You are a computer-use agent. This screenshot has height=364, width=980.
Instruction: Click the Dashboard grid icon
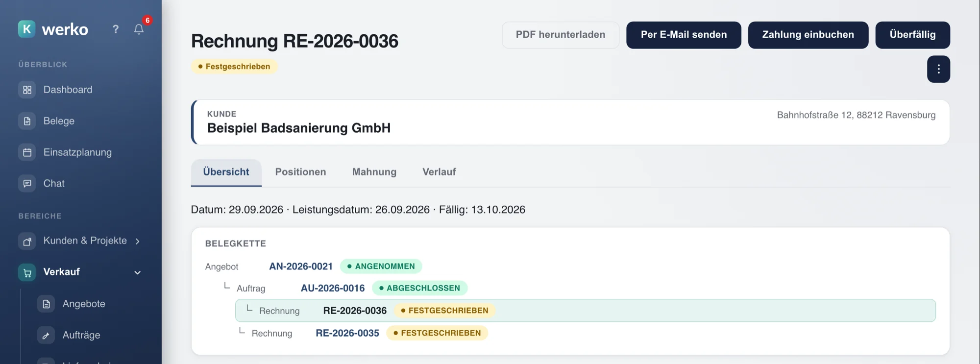(27, 90)
